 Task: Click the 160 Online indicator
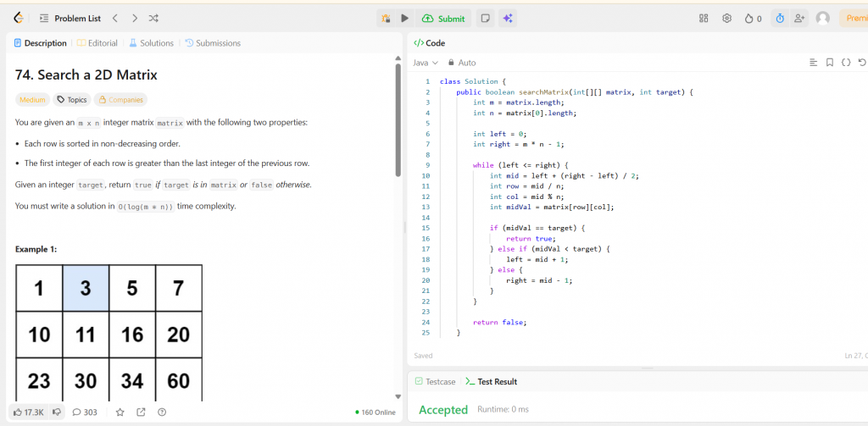376,412
